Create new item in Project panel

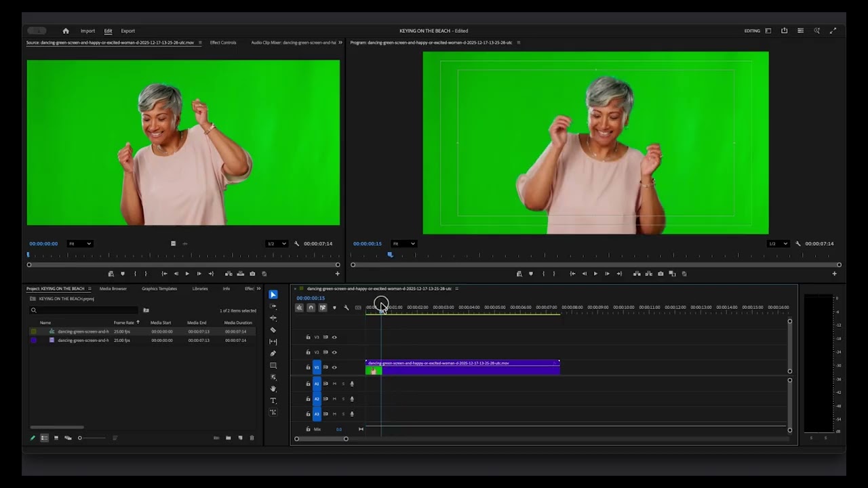click(240, 438)
